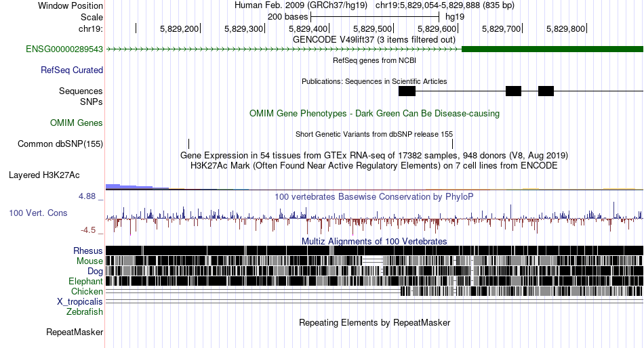Screen dimensions: 644x348
Task: Click the 5,829,500 ruler coordinate
Action: click(x=373, y=28)
